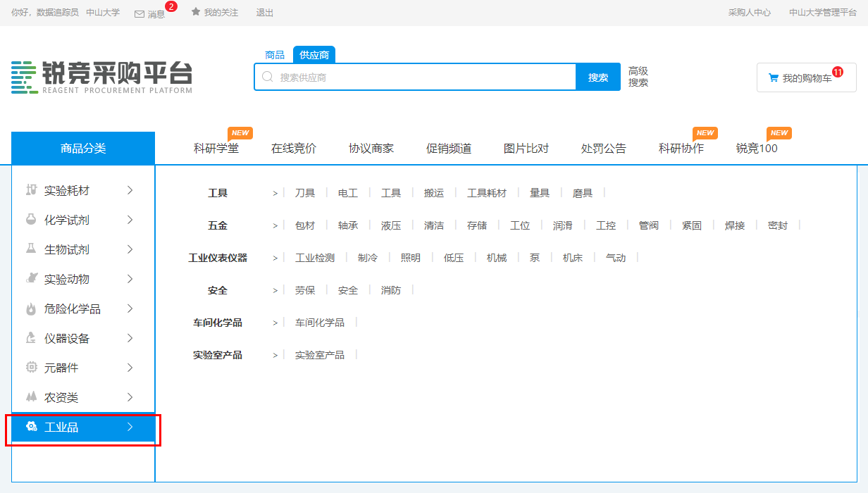Open the 高级搜索 link
The width and height of the screenshot is (868, 493).
pos(638,77)
